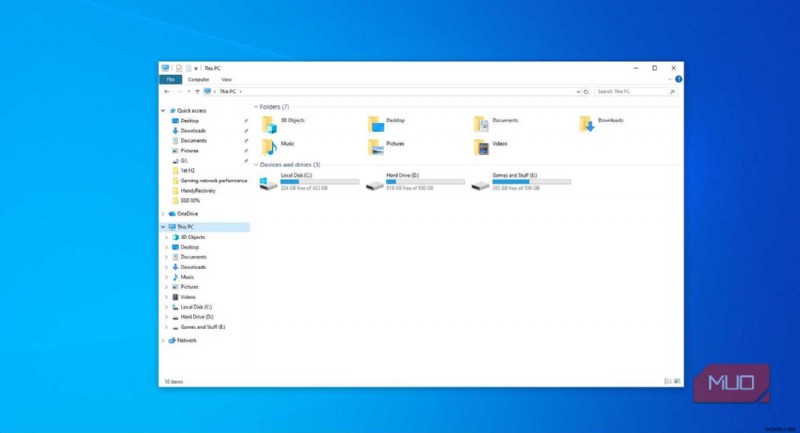Click Properties icon in the title bar
This screenshot has width=800, height=433.
[x=179, y=68]
